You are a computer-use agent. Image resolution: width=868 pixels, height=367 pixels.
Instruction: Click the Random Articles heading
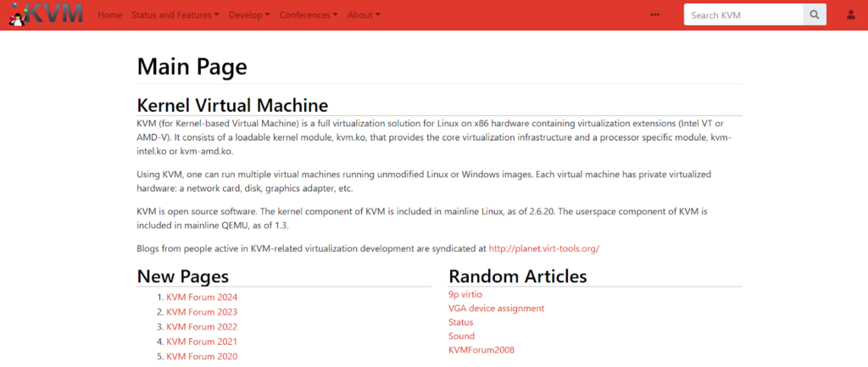[x=518, y=276]
